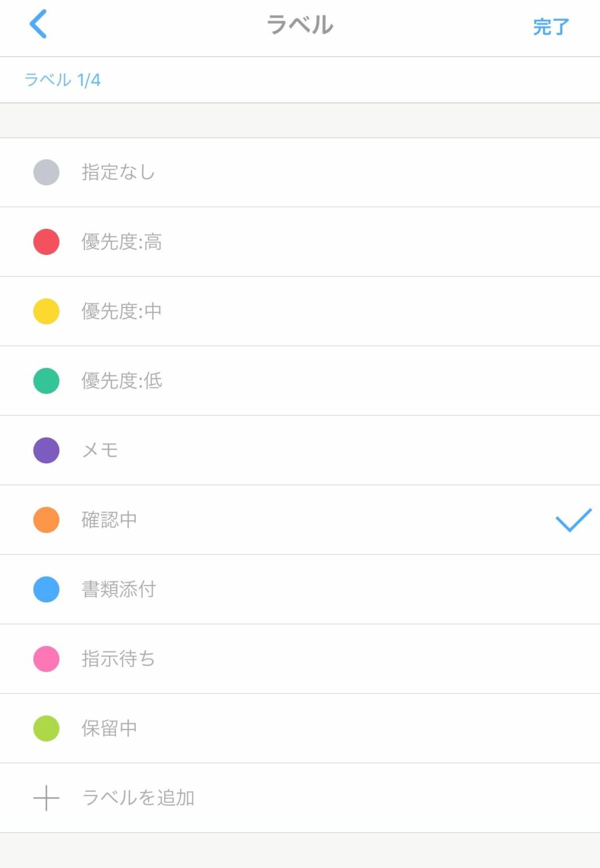Tap the ラベルを追加 link
Screen dimensions: 600x868
(139, 798)
